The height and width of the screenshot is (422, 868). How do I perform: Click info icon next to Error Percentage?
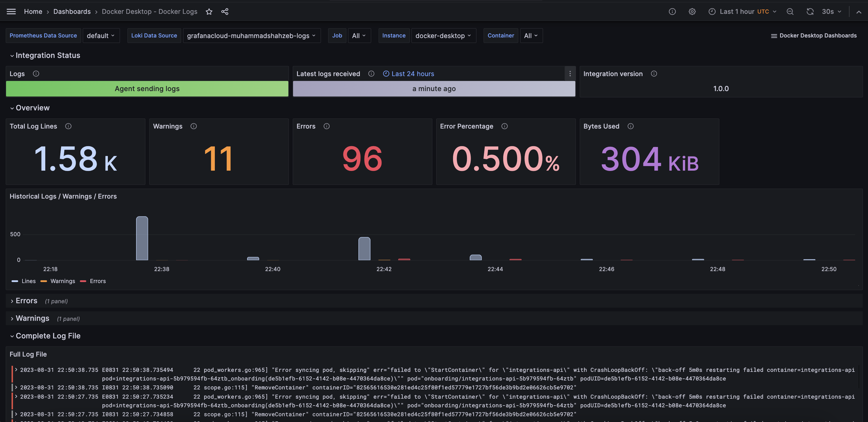504,126
